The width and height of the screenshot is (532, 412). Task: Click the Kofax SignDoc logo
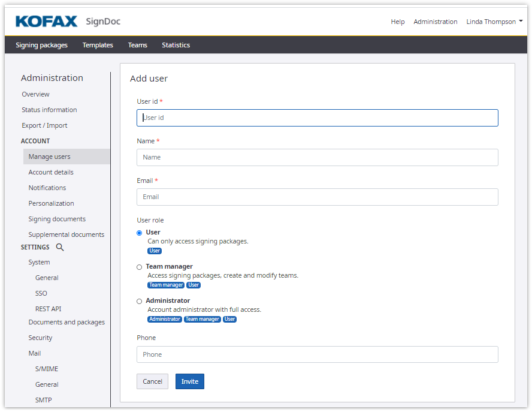68,22
